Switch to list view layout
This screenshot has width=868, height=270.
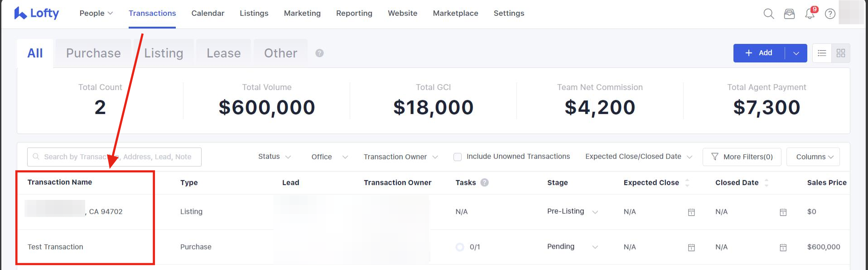tap(822, 53)
